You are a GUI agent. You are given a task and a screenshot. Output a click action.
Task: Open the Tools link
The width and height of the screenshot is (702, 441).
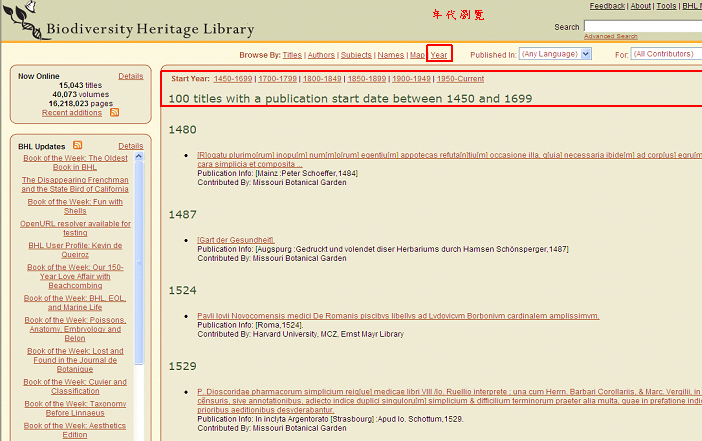pos(666,6)
